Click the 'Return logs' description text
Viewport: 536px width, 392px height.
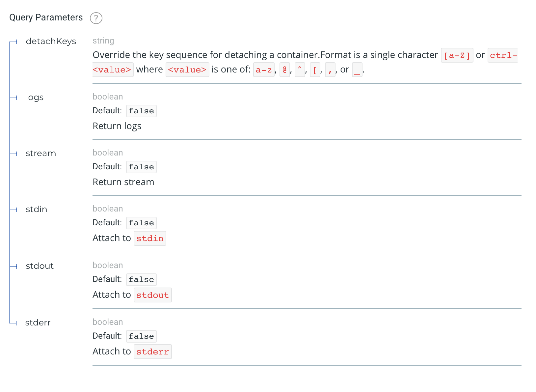pos(117,126)
